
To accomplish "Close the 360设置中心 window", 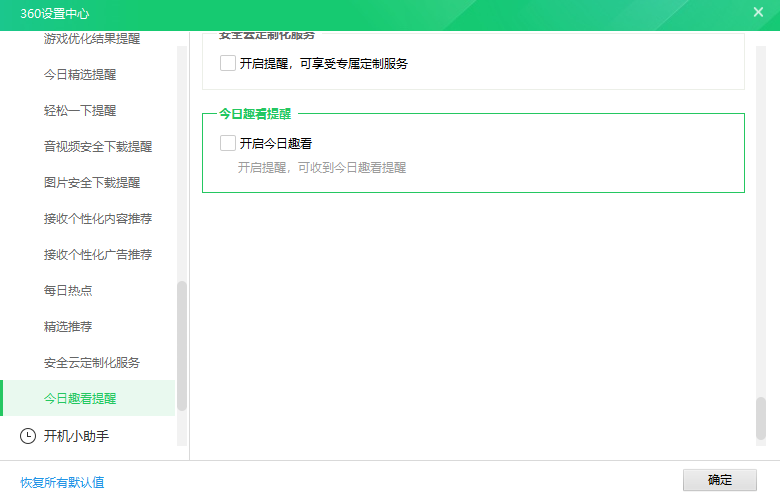I will (758, 12).
